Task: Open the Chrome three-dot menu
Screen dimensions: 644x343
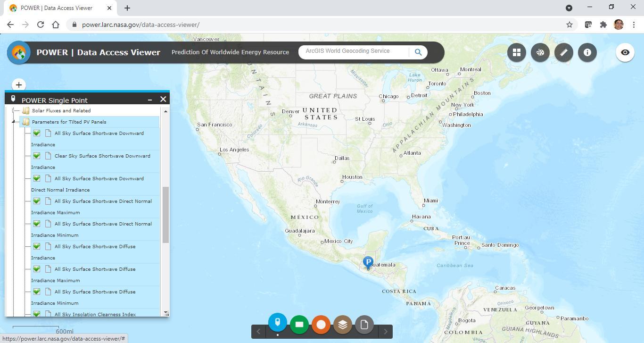Action: pos(634,25)
